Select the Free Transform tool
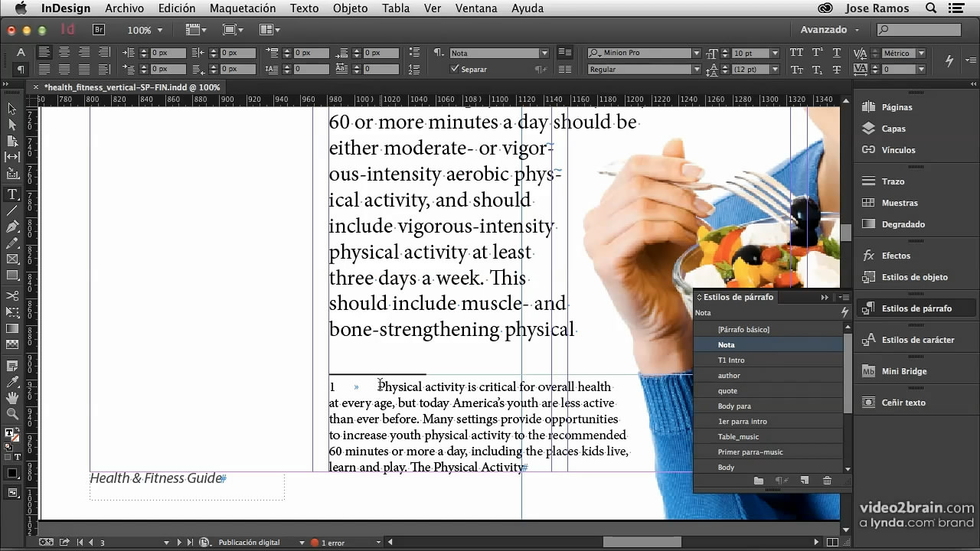The height and width of the screenshot is (551, 980). pyautogui.click(x=12, y=312)
